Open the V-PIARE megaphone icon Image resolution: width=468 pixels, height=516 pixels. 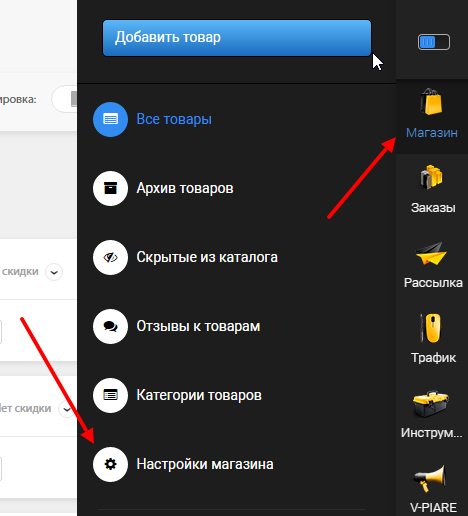coord(430,478)
